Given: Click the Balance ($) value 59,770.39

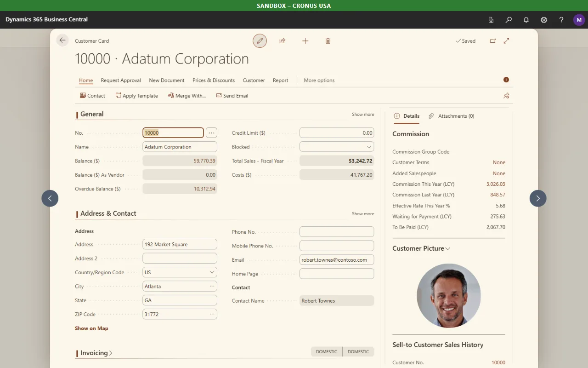Looking at the screenshot, I should [x=204, y=161].
